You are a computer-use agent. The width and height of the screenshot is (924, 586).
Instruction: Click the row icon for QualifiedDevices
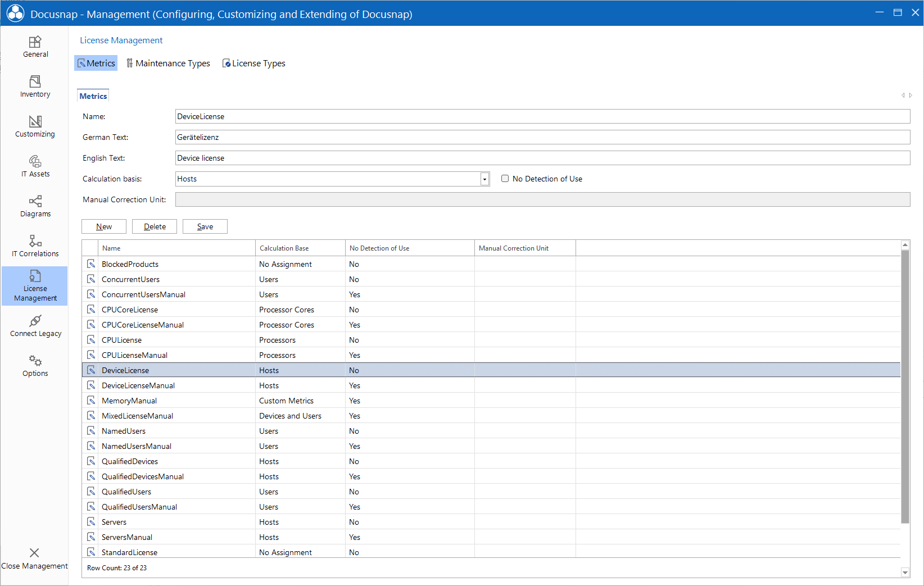[x=91, y=461]
